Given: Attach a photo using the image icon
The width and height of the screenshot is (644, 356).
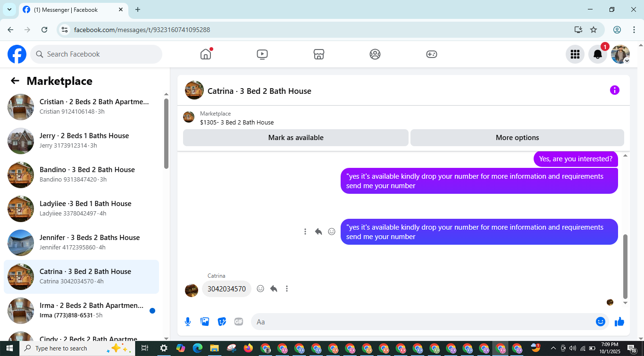Looking at the screenshot, I should point(205,322).
